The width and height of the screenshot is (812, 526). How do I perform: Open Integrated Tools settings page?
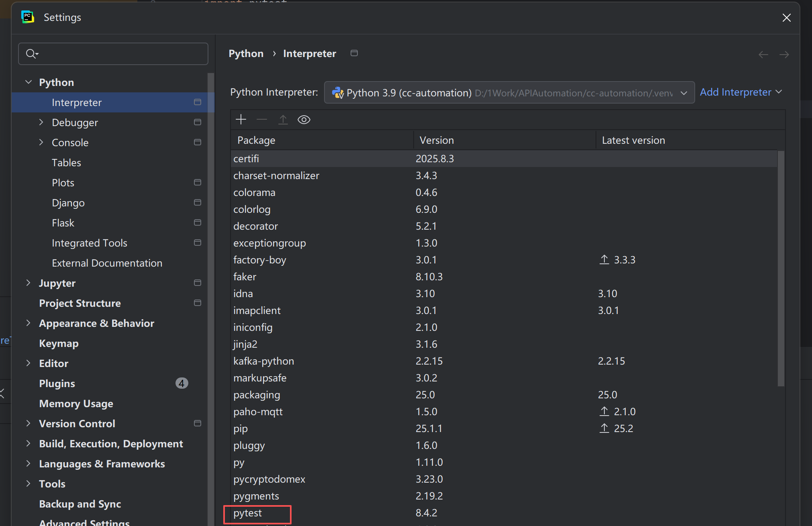[x=90, y=243]
